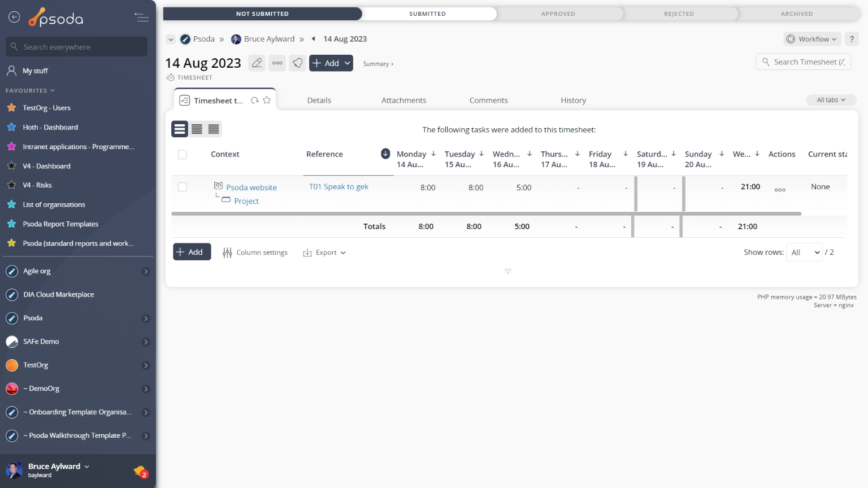The image size is (868, 488).
Task: Open the All tabs dropdown
Action: pyautogui.click(x=831, y=100)
